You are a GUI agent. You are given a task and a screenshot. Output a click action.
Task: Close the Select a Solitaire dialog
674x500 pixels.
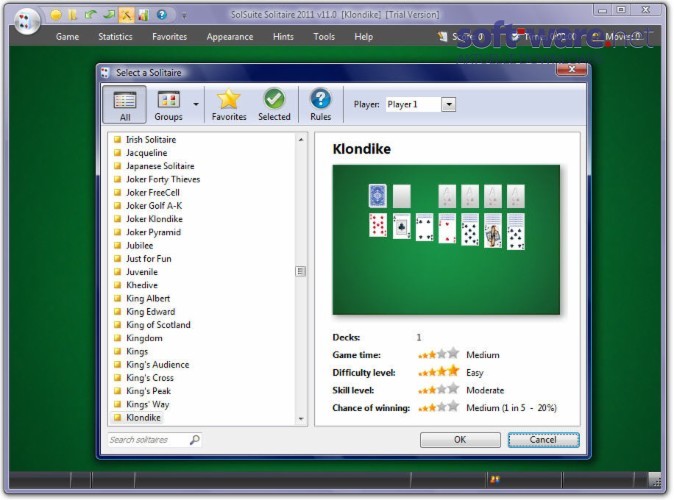572,69
